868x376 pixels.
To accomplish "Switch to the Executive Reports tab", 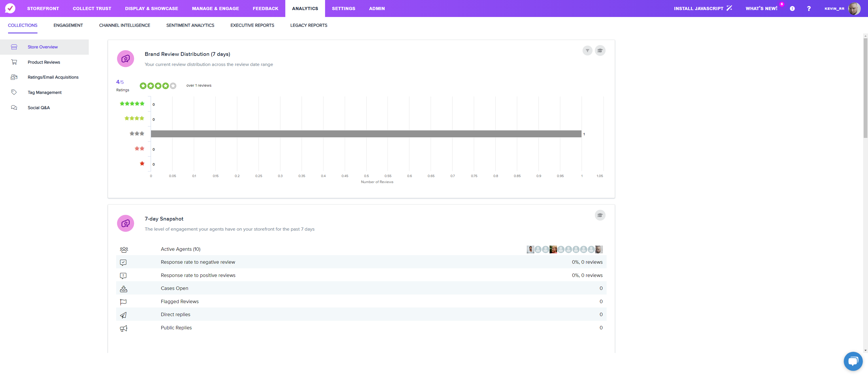I will 252,25.
